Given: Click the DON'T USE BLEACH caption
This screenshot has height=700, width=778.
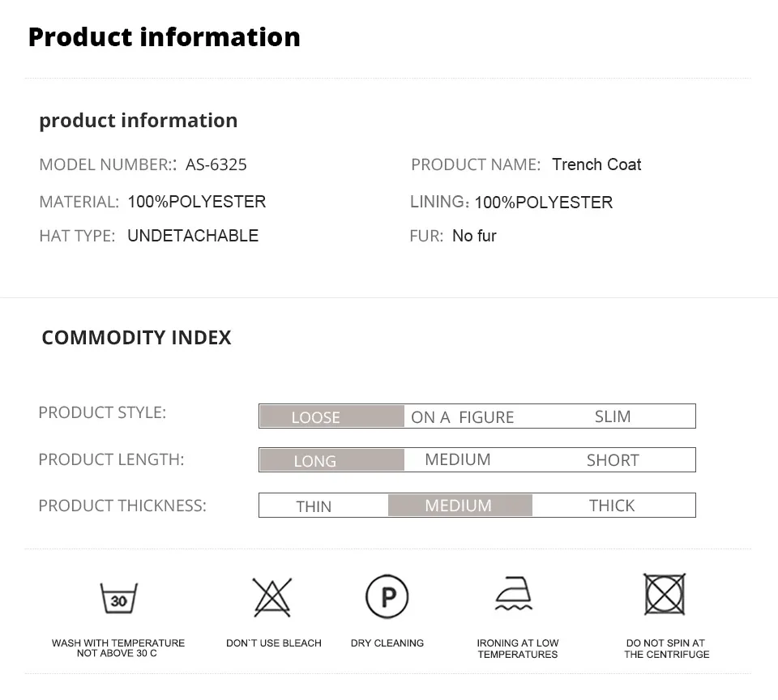Looking at the screenshot, I should point(274,643).
